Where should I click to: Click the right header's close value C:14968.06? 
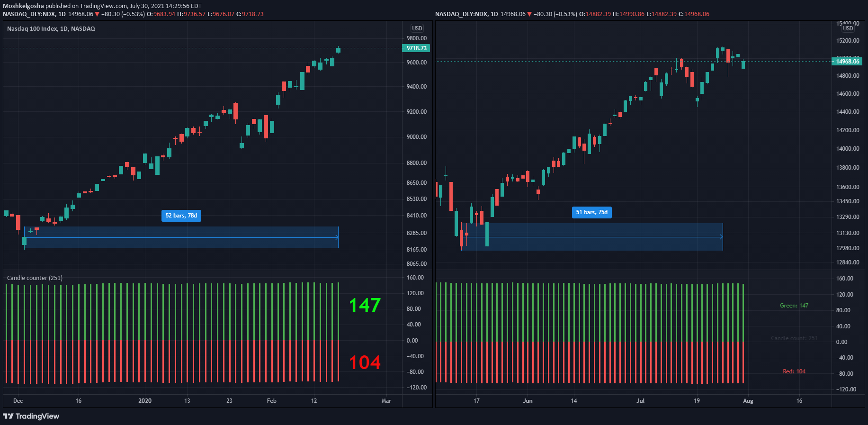click(694, 14)
